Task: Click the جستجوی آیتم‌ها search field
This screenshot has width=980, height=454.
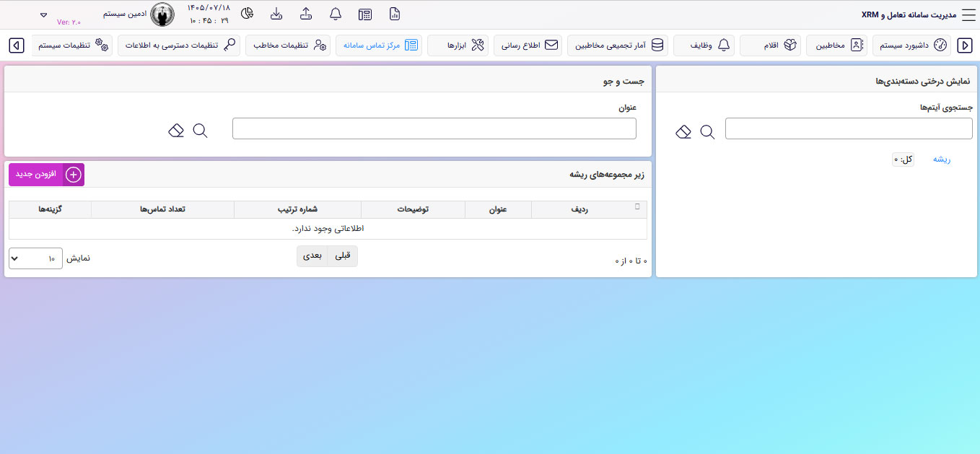Action: pos(849,128)
